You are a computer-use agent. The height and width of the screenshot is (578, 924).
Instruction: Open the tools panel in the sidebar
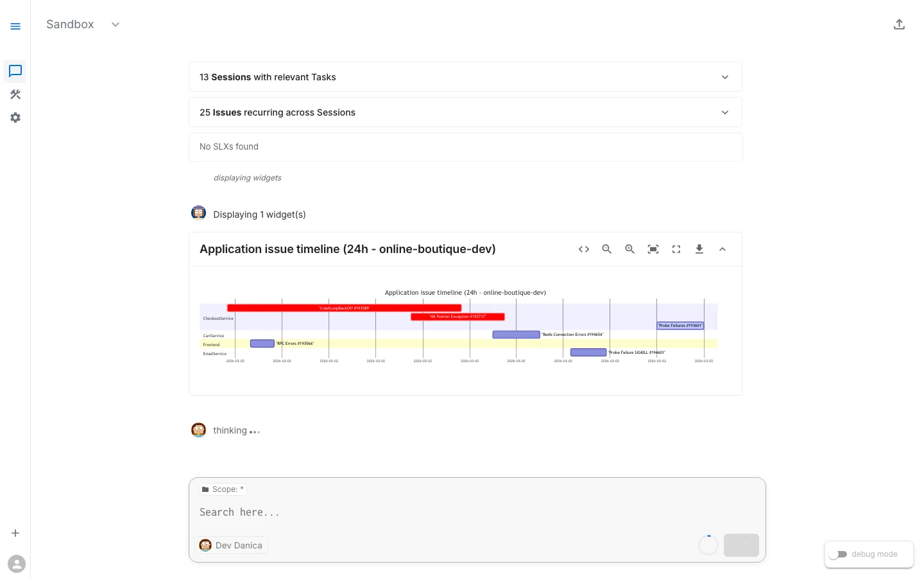click(x=15, y=94)
